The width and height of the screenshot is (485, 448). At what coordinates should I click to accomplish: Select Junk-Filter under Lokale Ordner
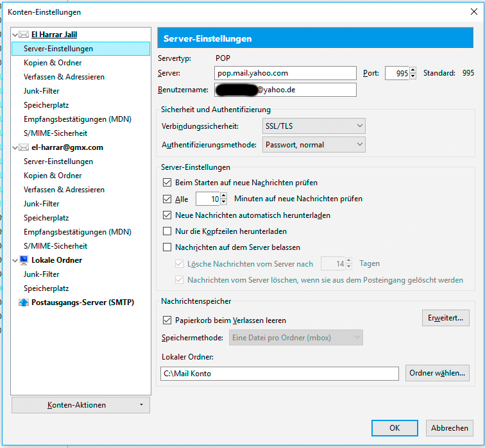pos(42,274)
